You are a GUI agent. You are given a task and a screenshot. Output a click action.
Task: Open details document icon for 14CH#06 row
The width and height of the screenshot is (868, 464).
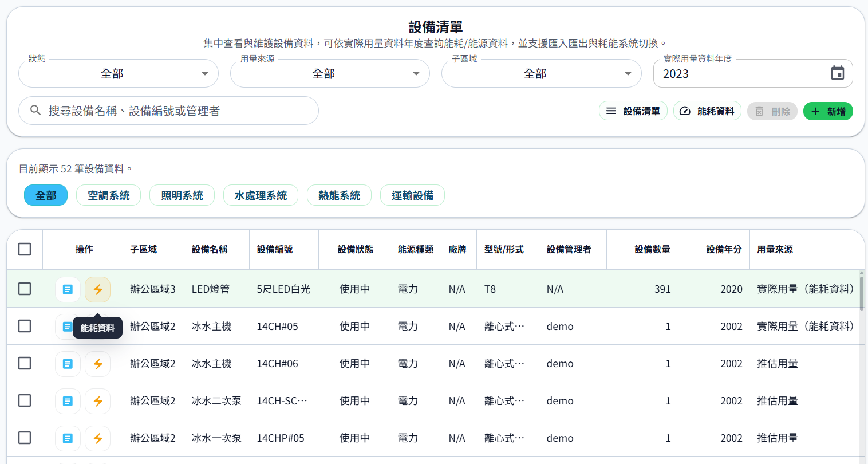(68, 364)
